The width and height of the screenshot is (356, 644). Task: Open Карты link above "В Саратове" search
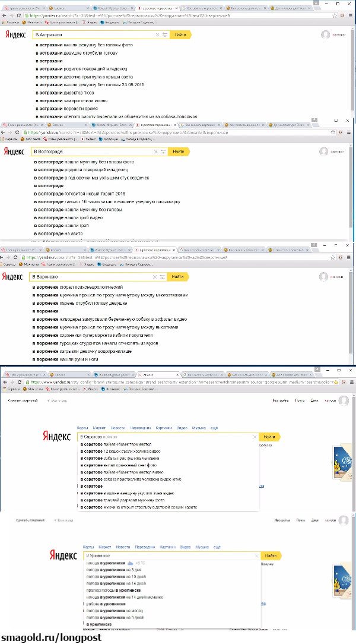click(x=84, y=428)
